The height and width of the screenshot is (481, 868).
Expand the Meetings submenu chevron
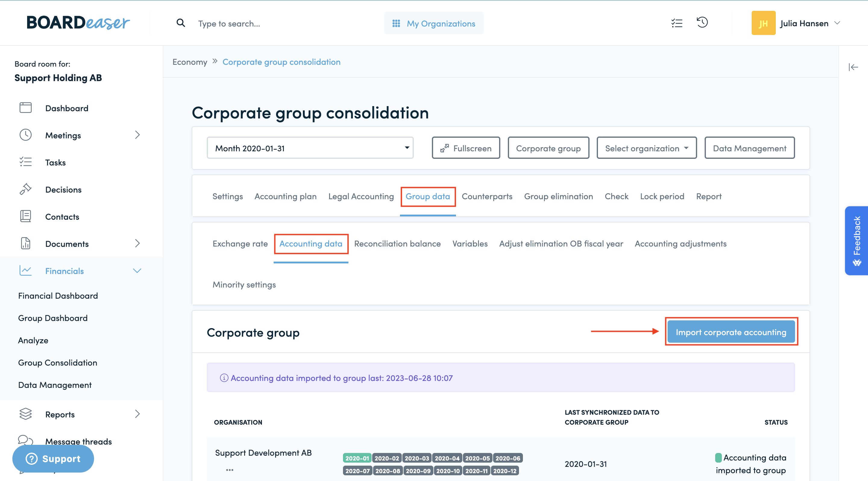(137, 135)
